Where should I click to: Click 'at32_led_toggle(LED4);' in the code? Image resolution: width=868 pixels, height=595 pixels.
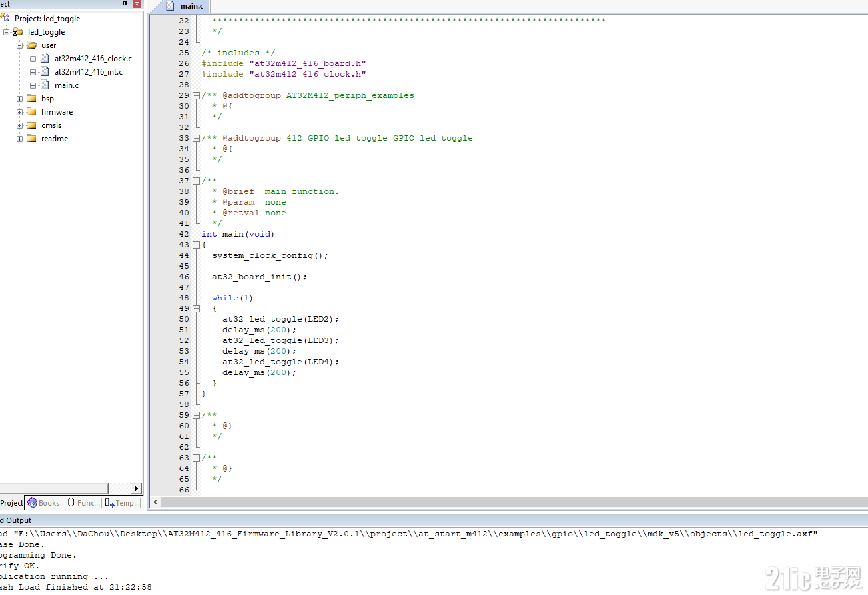click(281, 362)
